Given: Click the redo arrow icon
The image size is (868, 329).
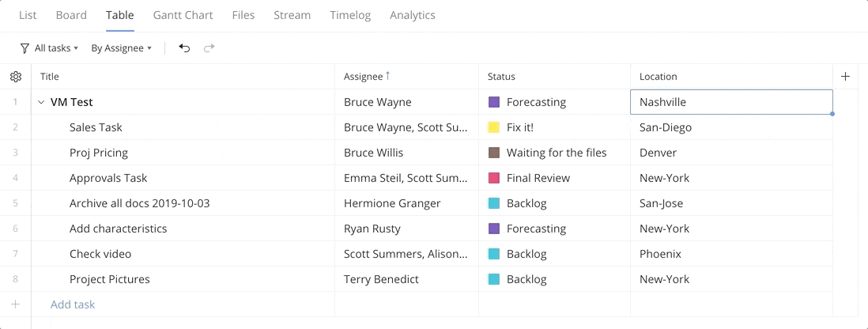Looking at the screenshot, I should pyautogui.click(x=209, y=48).
